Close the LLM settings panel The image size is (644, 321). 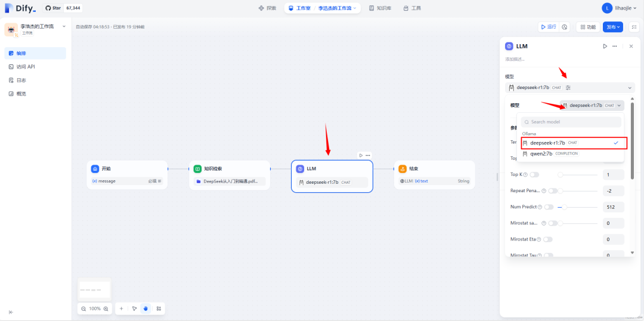(631, 47)
